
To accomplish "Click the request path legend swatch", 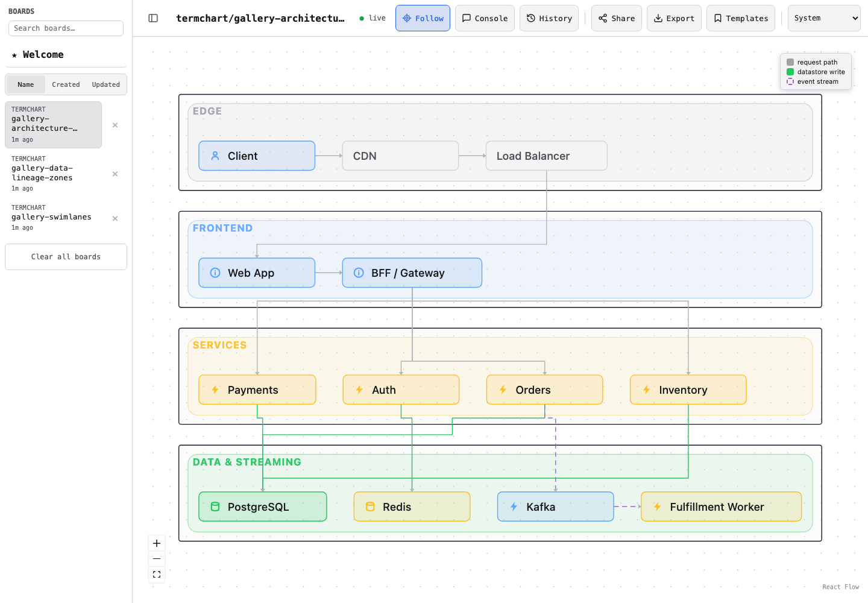I will point(790,62).
